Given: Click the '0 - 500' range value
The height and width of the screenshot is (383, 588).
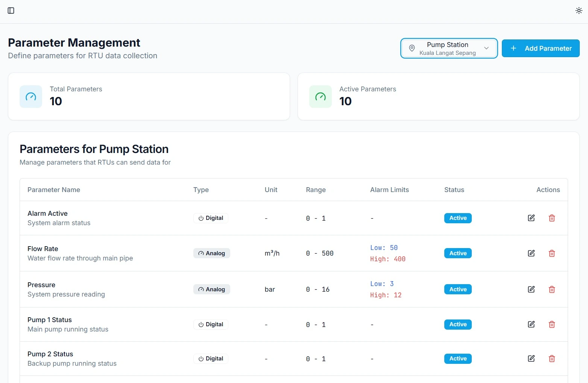Looking at the screenshot, I should 320,253.
